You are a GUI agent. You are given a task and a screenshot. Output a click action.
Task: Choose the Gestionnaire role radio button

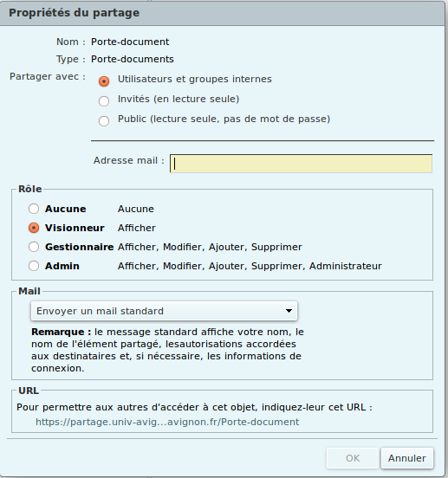coord(34,247)
